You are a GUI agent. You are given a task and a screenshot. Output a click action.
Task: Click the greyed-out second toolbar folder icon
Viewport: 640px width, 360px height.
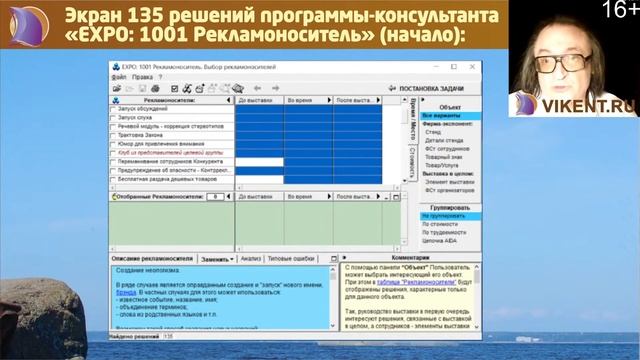coord(130,88)
